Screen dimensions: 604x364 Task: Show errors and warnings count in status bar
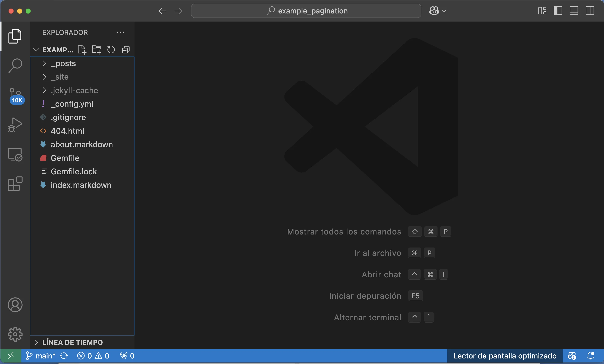(x=93, y=356)
